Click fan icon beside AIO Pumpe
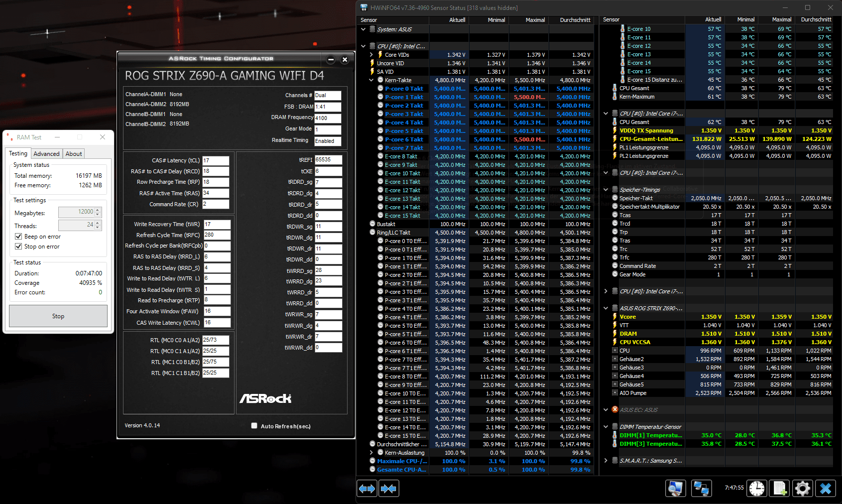Image resolution: width=842 pixels, height=504 pixels. point(615,393)
